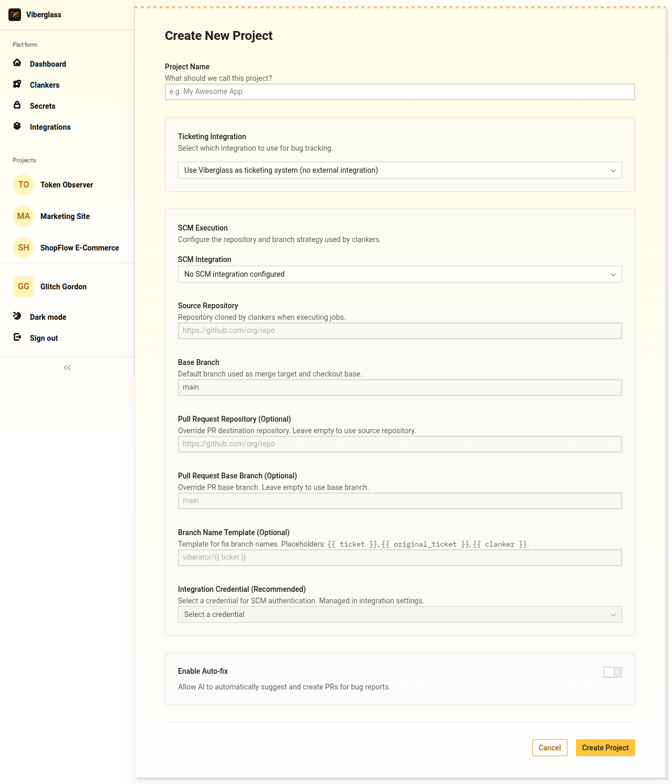
Task: Expand the SCM Integration dropdown
Action: point(400,274)
